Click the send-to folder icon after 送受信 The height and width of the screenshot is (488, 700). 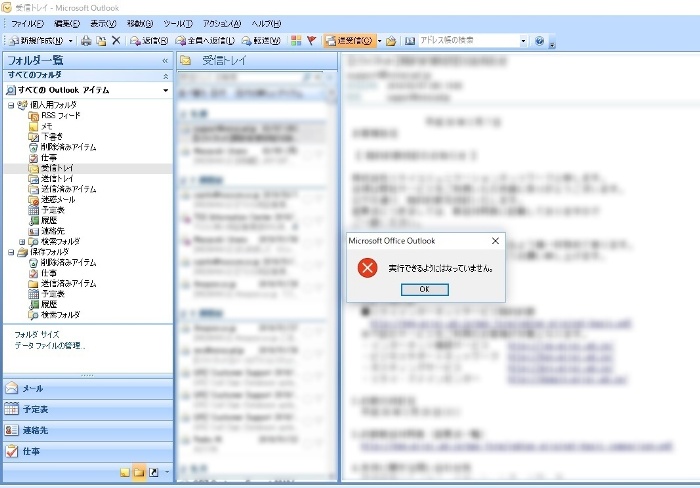click(391, 41)
